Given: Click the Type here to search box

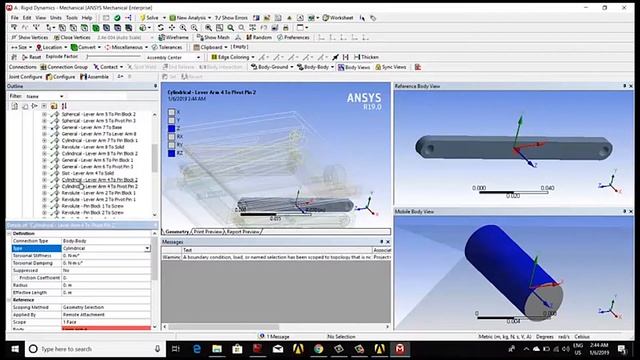Looking at the screenshot, I should pos(95,349).
